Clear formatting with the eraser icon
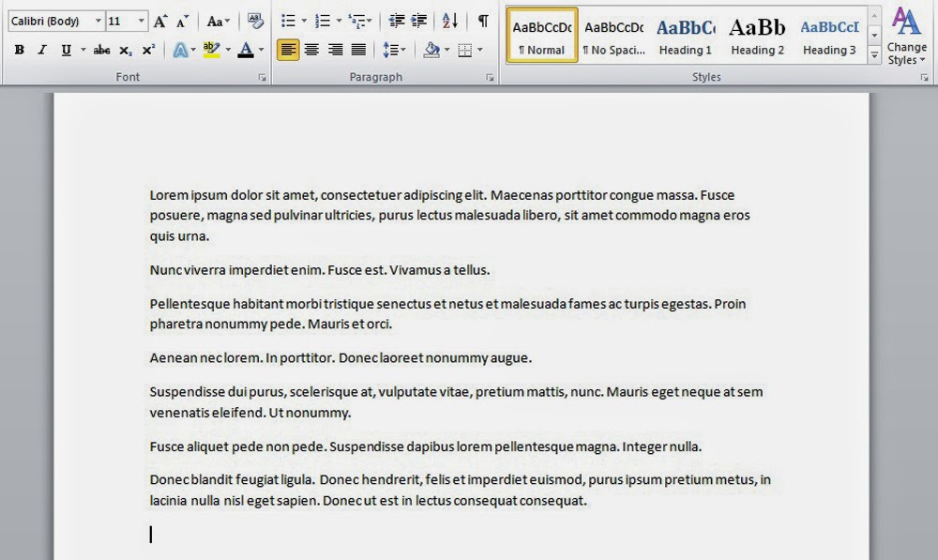 click(x=255, y=22)
